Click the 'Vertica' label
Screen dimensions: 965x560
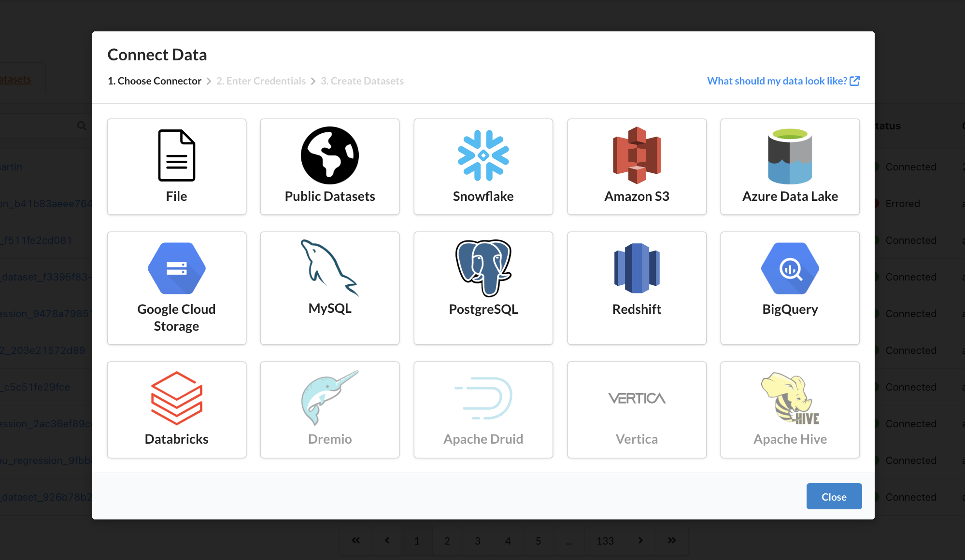click(x=637, y=439)
